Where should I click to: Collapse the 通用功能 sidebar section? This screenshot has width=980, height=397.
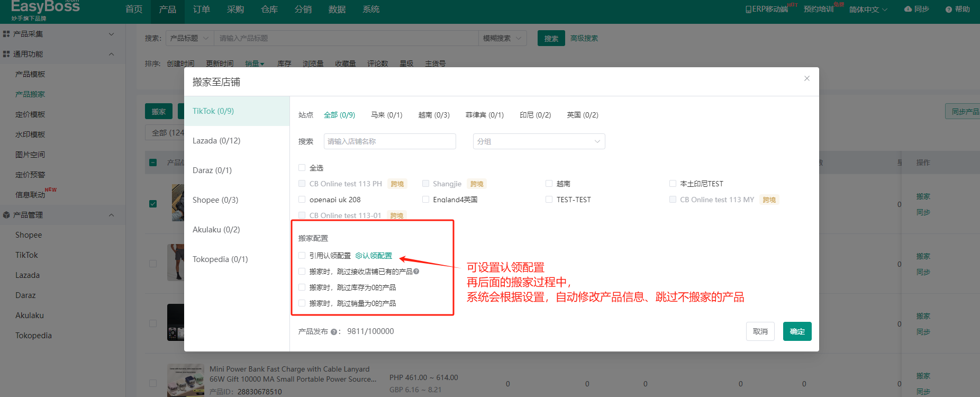(111, 54)
